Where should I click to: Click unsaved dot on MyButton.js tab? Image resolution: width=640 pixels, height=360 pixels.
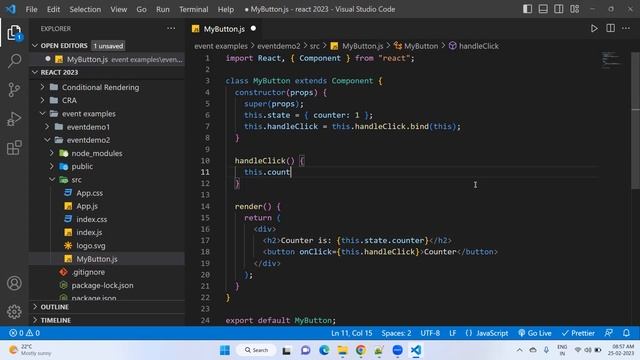click(x=253, y=29)
